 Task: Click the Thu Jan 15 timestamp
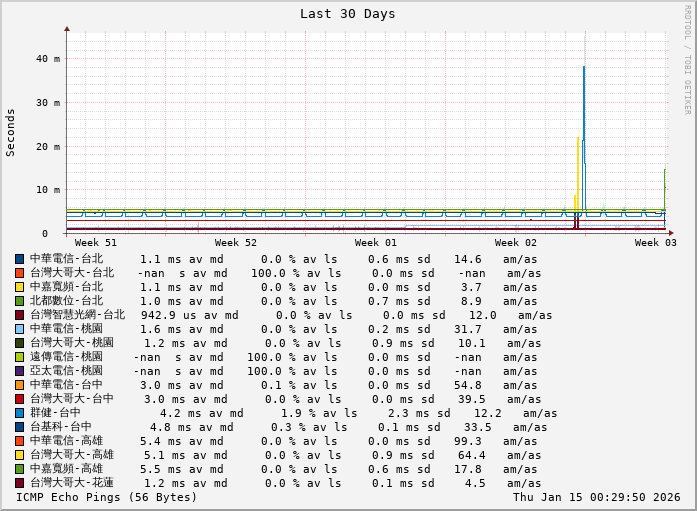pos(596,497)
